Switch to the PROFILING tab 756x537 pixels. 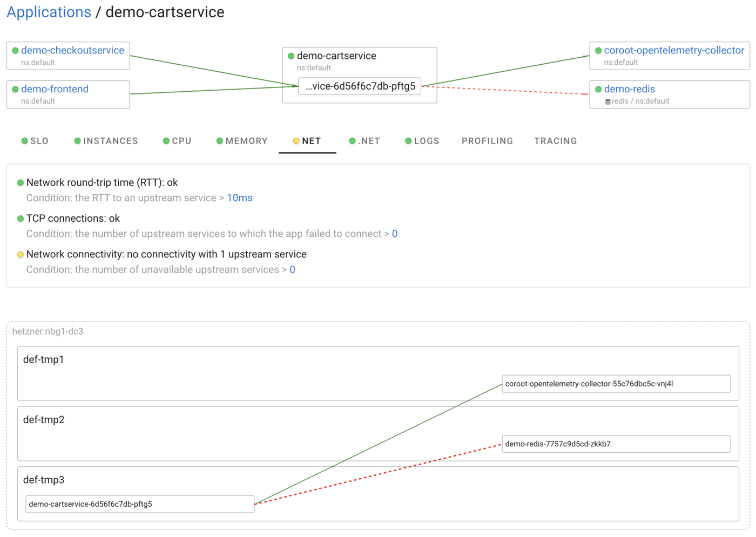[487, 141]
